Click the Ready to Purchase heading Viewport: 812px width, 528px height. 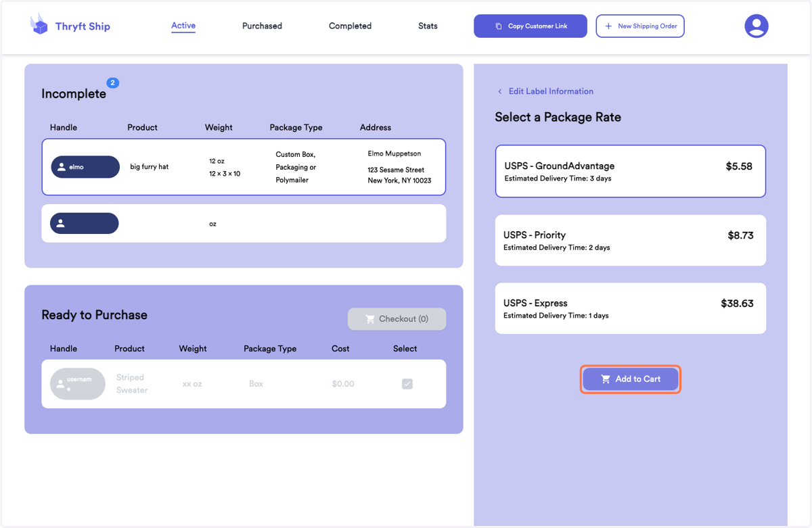[x=94, y=315]
